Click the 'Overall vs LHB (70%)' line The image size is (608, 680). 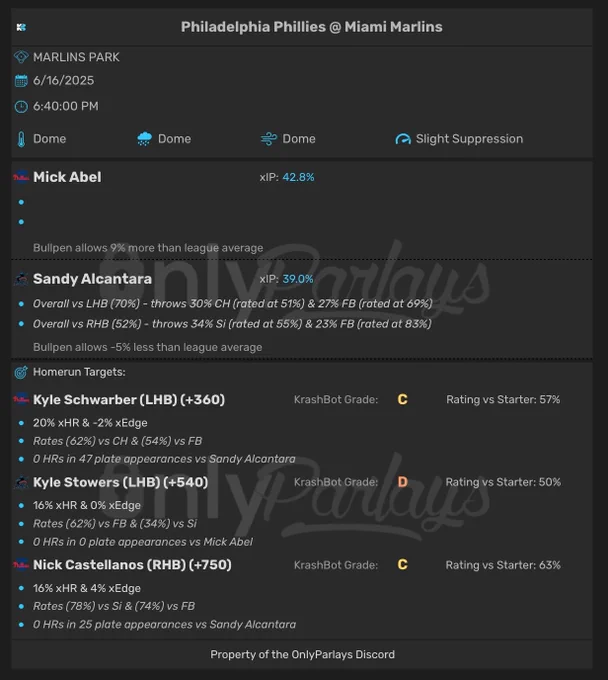click(x=232, y=304)
